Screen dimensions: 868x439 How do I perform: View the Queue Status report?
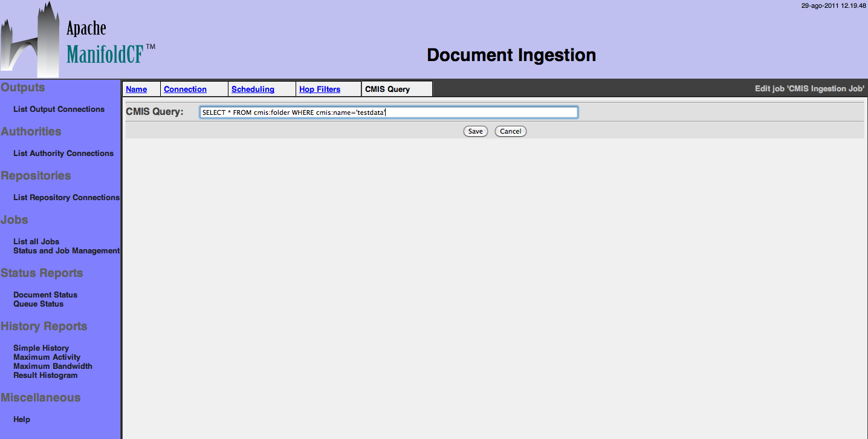(38, 304)
